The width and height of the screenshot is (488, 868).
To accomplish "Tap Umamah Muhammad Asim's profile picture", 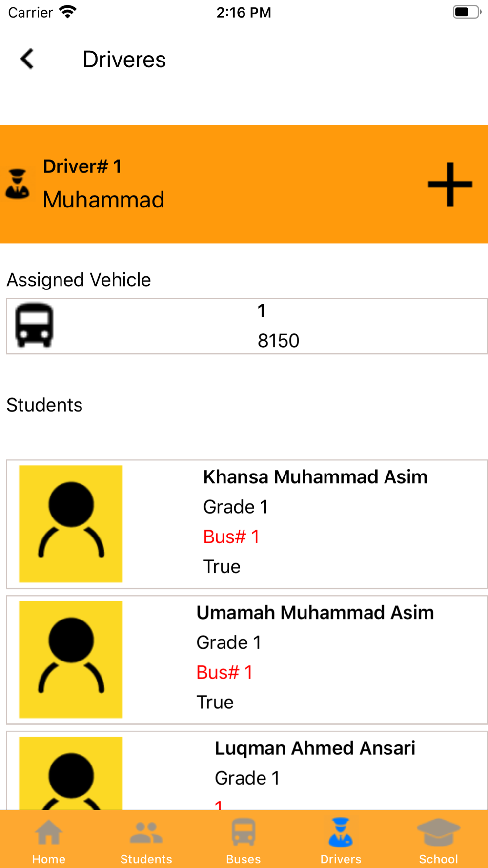I will (x=70, y=660).
